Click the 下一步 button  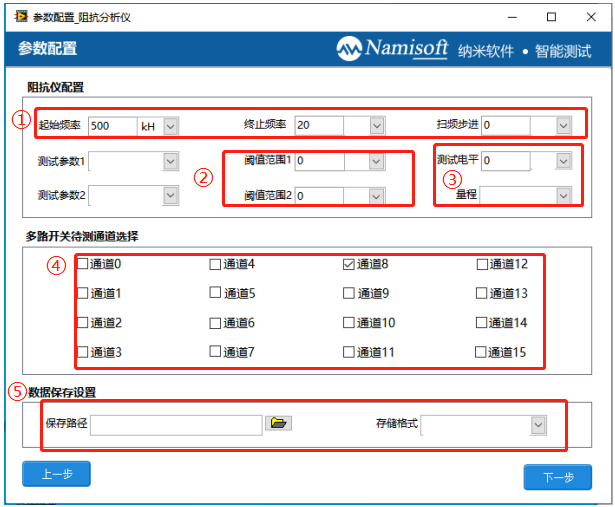click(x=557, y=477)
